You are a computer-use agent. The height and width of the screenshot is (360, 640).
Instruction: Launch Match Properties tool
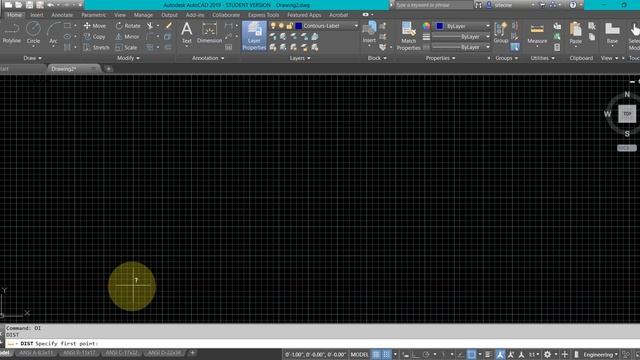[408, 36]
